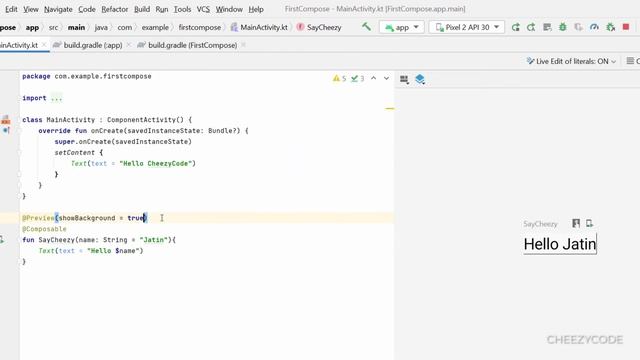The width and height of the screenshot is (640, 360).
Task: Click the com breadcrumb
Action: click(x=124, y=27)
